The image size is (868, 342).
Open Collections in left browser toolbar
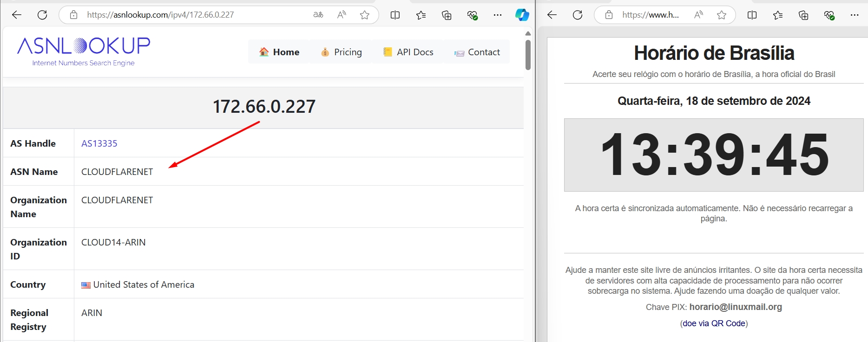(x=447, y=15)
